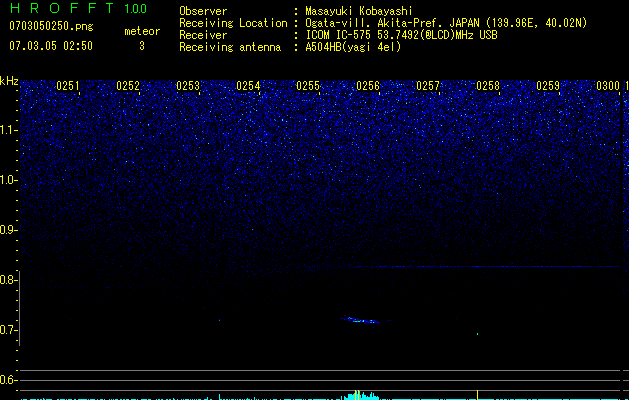Image resolution: width=629 pixels, height=400 pixels.
Task: Click the Receiver field label
Action: [x=203, y=35]
